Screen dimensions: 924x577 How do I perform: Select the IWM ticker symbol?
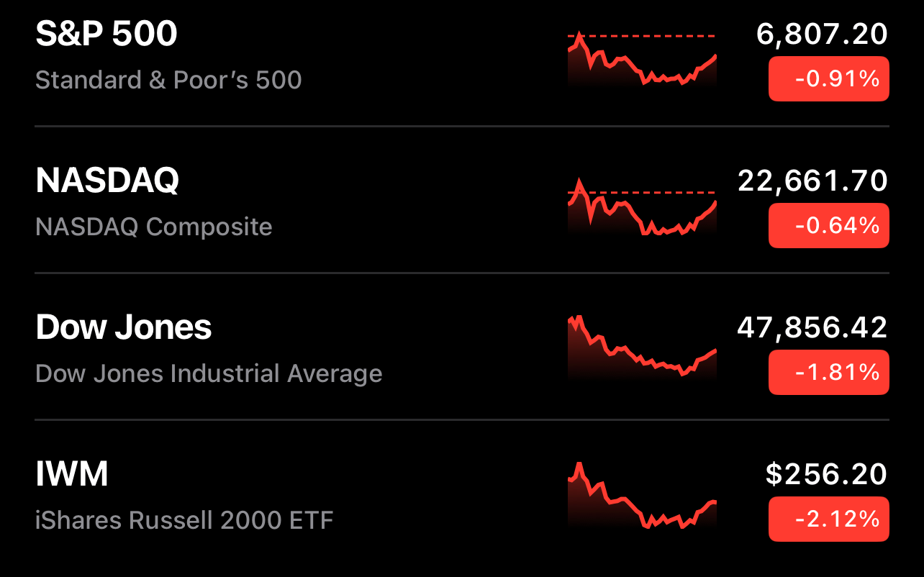pos(72,474)
